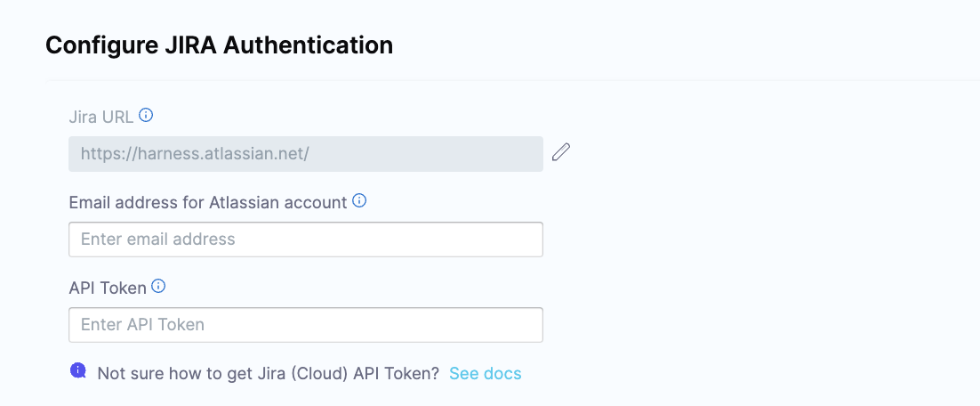
Task: Click the purple help bubble icon
Action: point(78,371)
